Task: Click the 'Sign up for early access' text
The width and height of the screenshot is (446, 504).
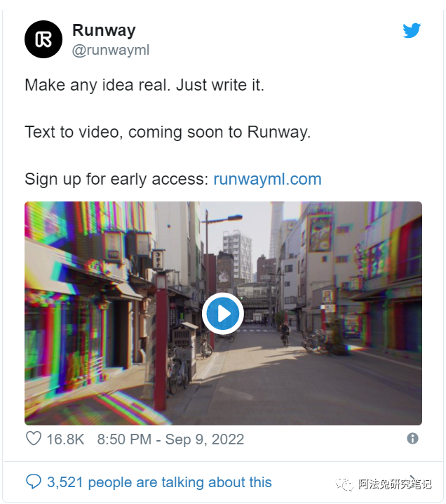Action: pos(117,179)
